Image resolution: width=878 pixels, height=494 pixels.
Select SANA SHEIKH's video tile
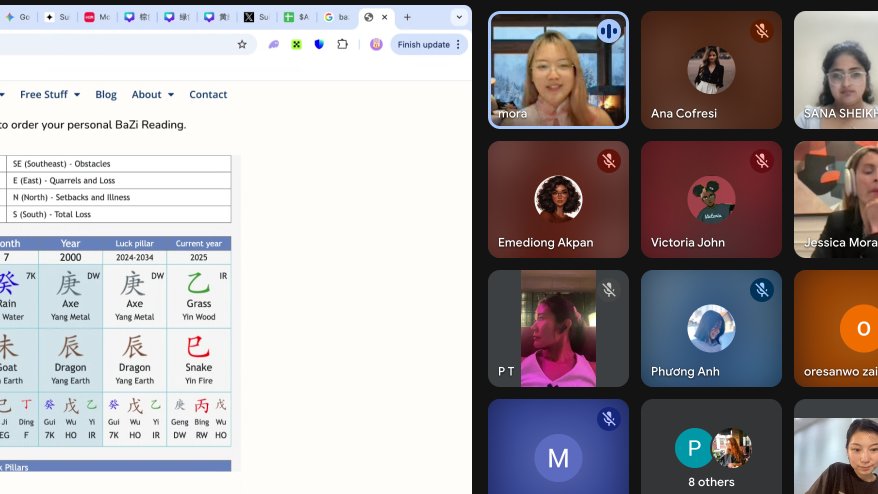[x=836, y=70]
